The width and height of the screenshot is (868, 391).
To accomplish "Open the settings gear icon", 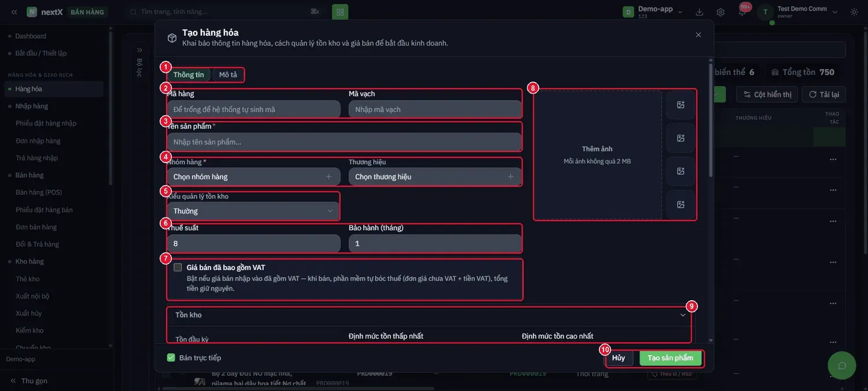I will point(720,12).
